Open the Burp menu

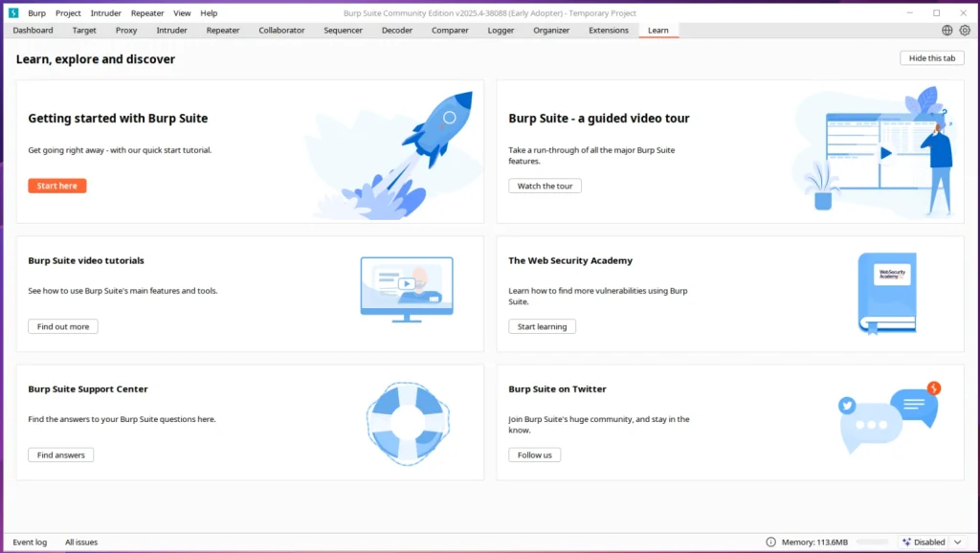37,13
